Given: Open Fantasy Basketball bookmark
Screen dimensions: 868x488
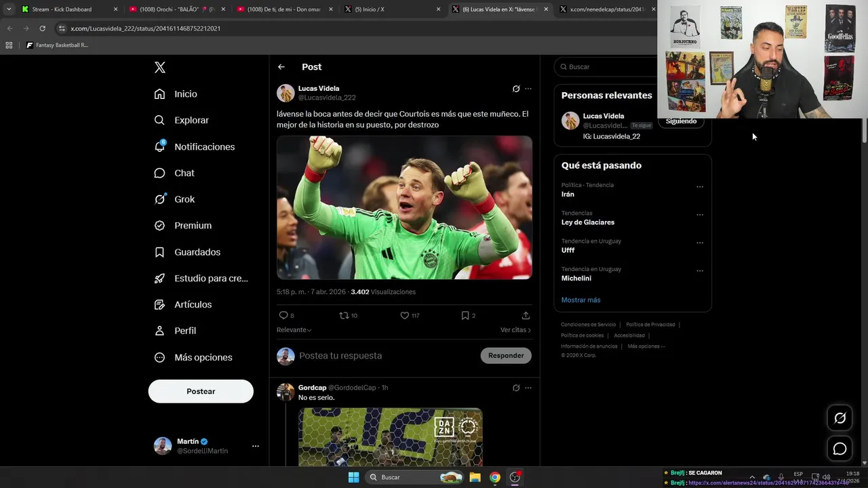Looking at the screenshot, I should [x=57, y=45].
